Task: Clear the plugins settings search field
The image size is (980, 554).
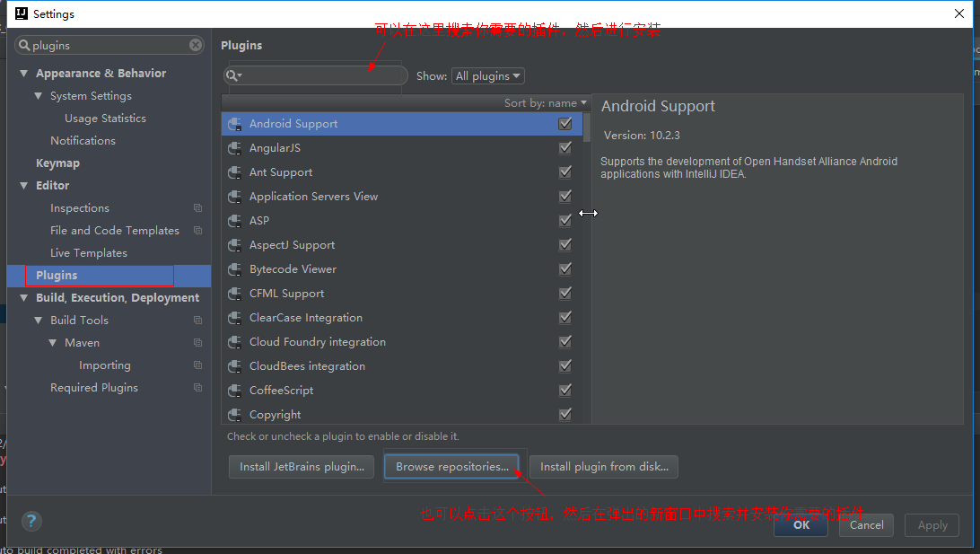Action: (196, 45)
